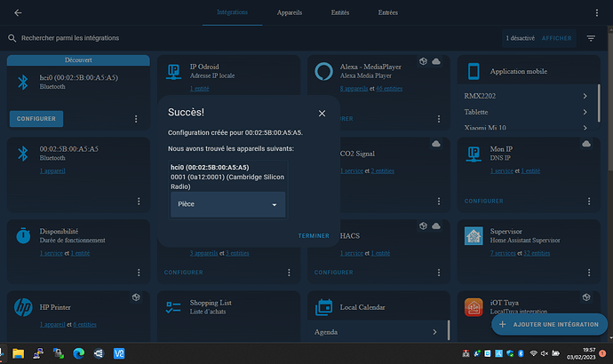Screen dimensions: 613x364
Task: Click the Local Calendar icon
Action: point(323,307)
